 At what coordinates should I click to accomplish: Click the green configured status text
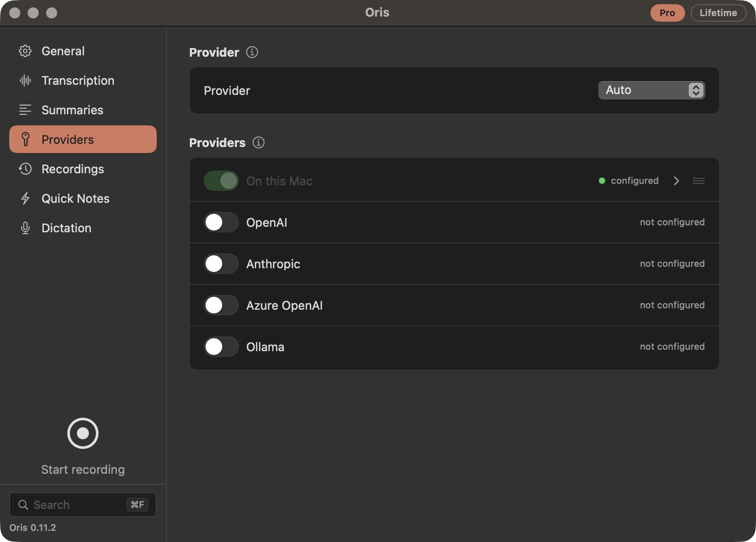635,181
